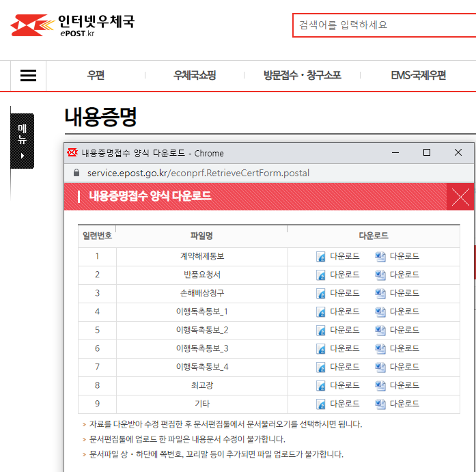Click the 내용증명 page heading

pyautogui.click(x=101, y=117)
